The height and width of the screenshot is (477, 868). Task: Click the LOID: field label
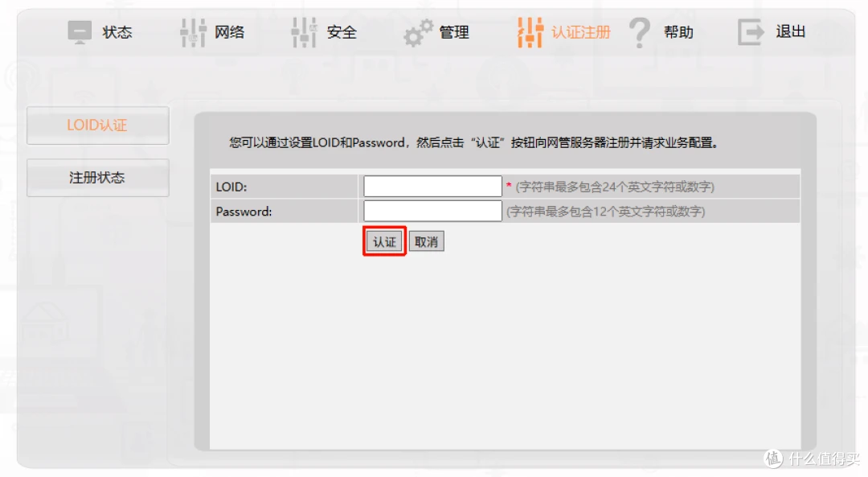[231, 187]
